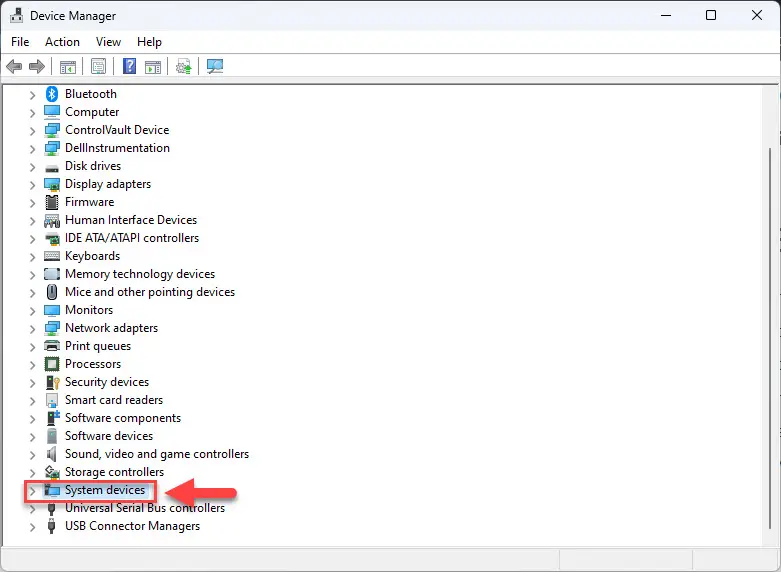The height and width of the screenshot is (572, 781).
Task: Select the Print queues label
Action: pyautogui.click(x=98, y=346)
